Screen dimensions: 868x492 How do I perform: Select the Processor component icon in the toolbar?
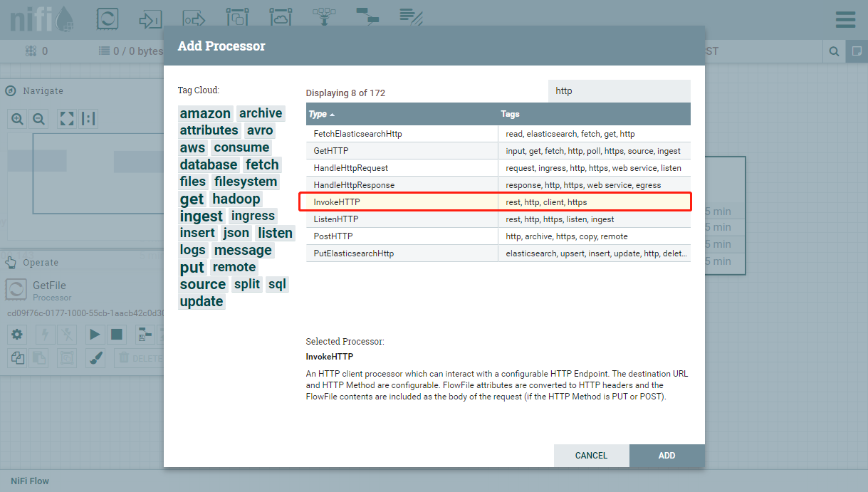click(x=108, y=19)
